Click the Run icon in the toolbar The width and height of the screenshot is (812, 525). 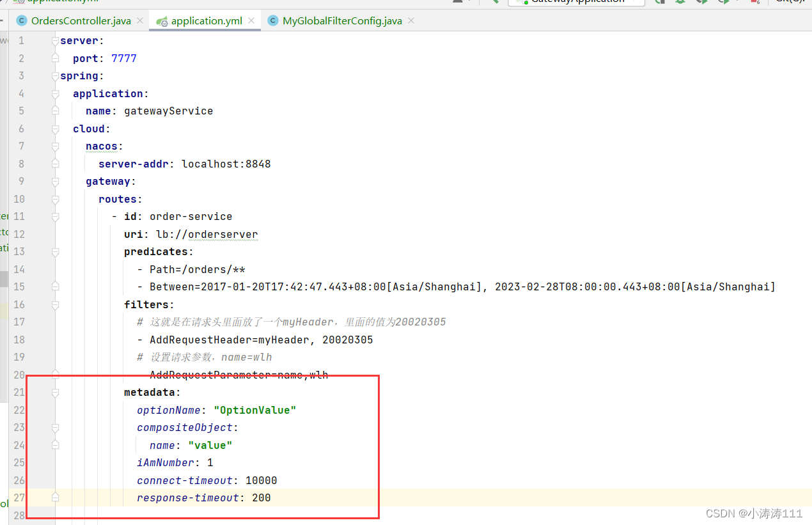[659, 3]
